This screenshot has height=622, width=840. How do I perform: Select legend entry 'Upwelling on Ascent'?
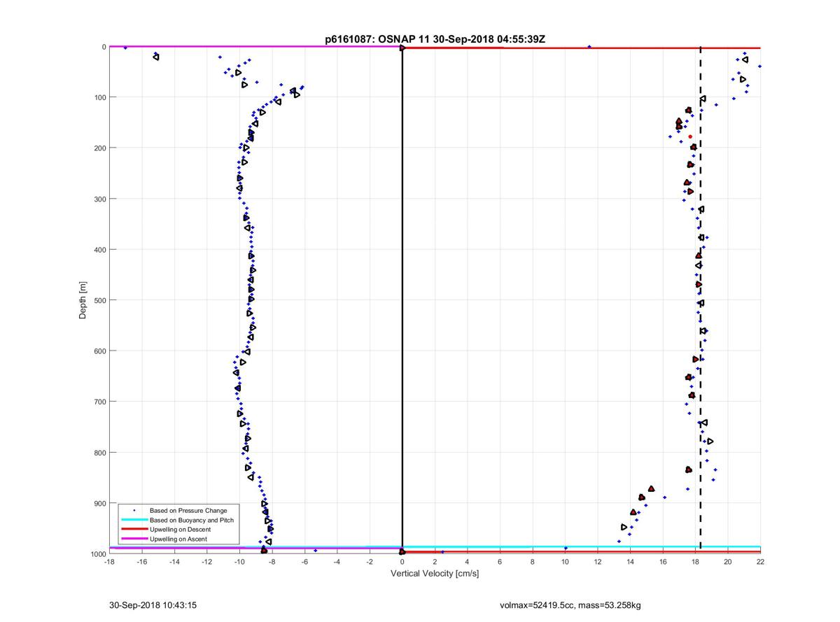pos(178,539)
